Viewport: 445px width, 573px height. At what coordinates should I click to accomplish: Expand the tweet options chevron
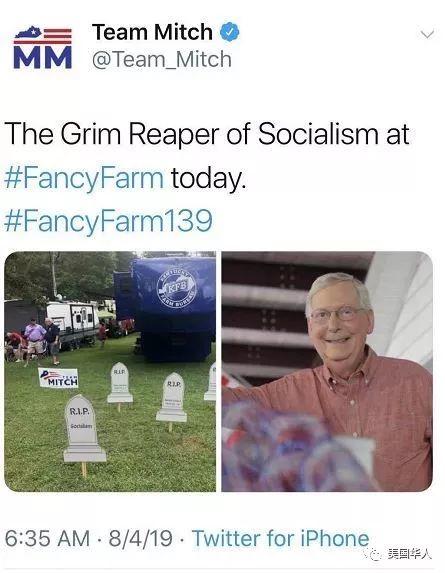427,34
